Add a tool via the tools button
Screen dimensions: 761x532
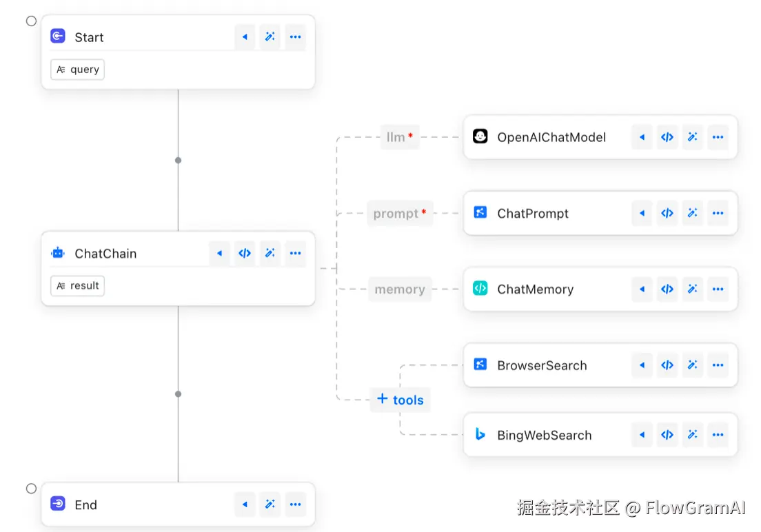(400, 400)
